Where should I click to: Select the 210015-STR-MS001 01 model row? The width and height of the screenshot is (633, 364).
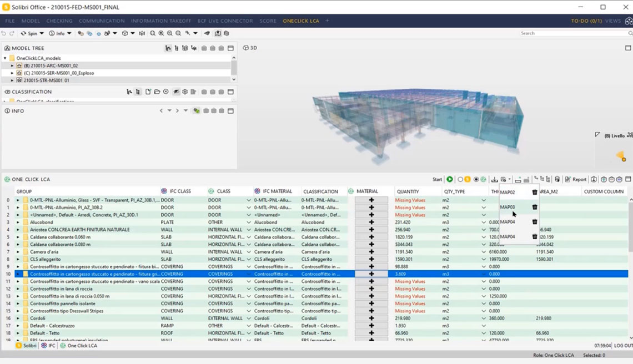click(x=46, y=80)
